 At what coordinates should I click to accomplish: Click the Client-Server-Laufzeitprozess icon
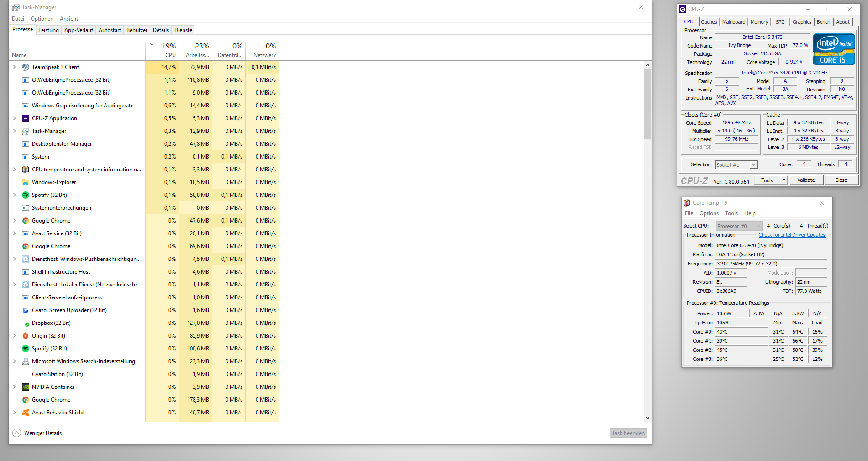[x=26, y=297]
